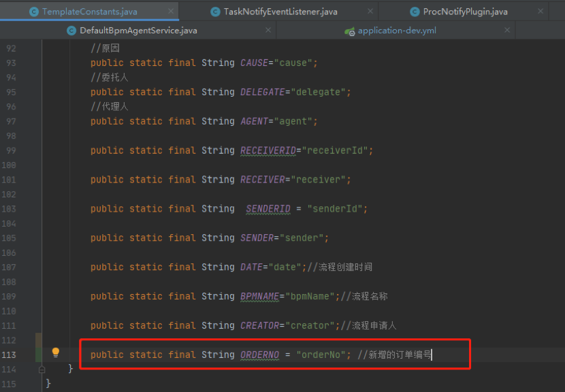This screenshot has height=392, width=565.
Task: Close the ProcNotifyPlugin.java tab
Action: [x=540, y=11]
